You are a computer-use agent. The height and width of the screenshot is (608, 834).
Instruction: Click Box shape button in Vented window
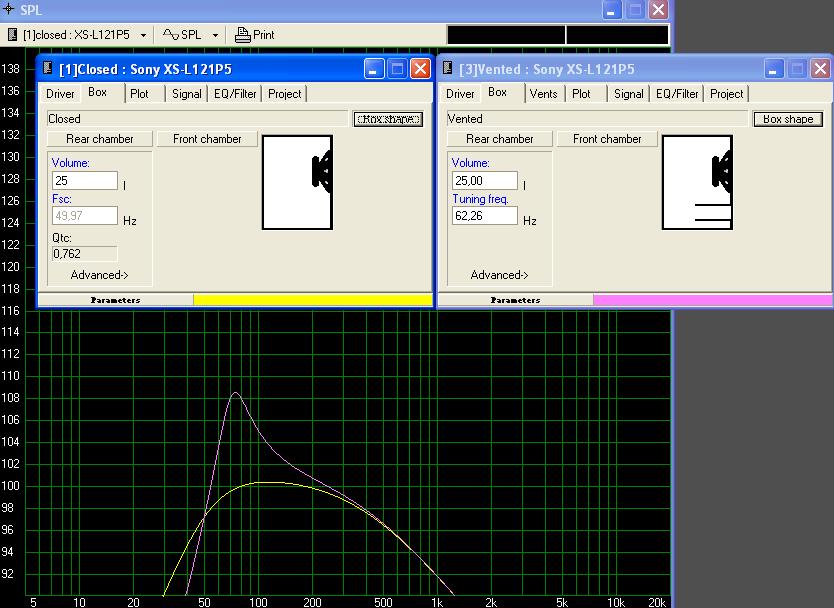coord(788,119)
